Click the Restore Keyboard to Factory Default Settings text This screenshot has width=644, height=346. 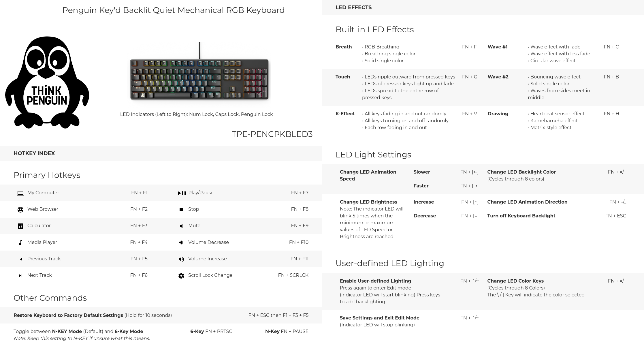68,315
